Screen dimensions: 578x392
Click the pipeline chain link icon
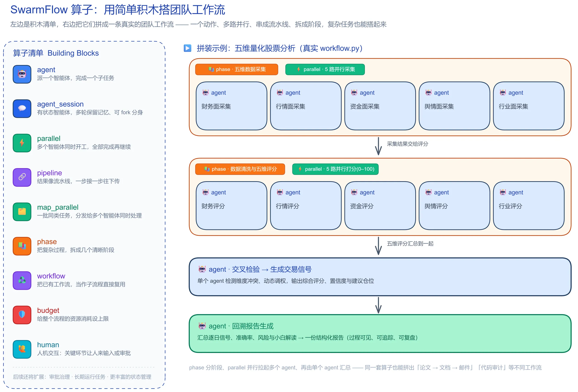[x=22, y=177]
